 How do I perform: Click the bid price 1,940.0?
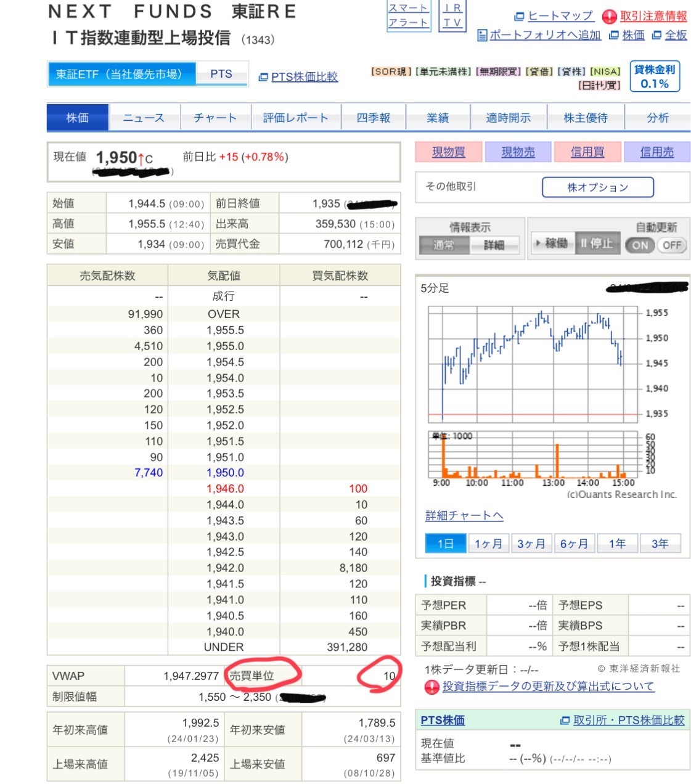coord(225,632)
